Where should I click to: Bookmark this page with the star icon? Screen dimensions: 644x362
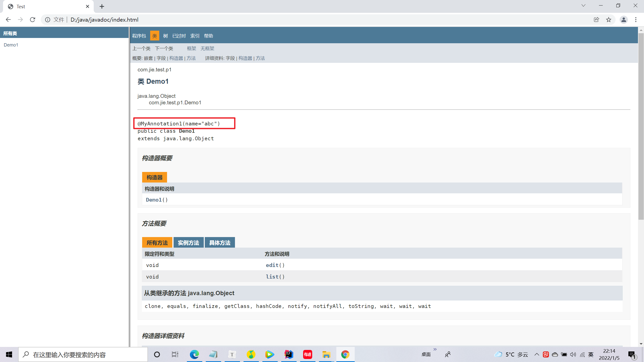[609, 20]
